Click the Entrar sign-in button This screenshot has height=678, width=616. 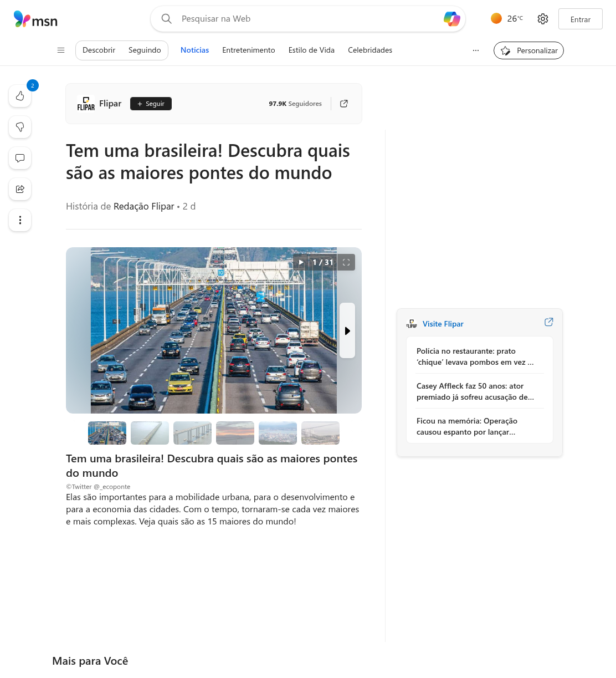[x=581, y=19]
